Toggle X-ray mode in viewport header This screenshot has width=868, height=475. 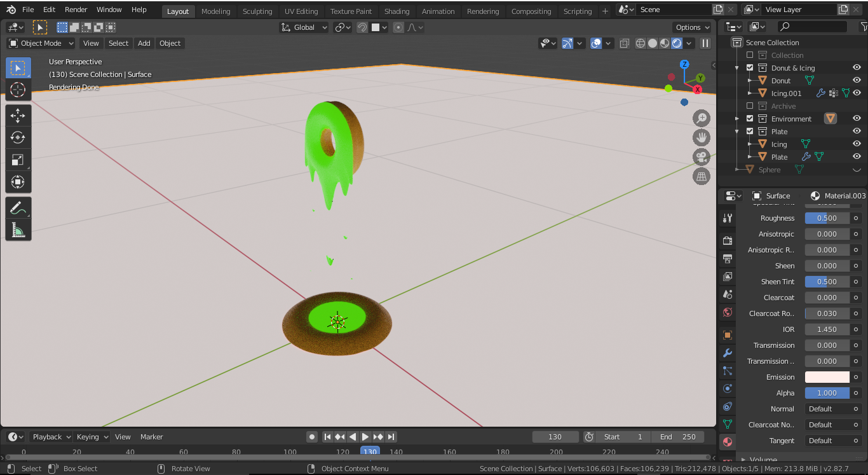coord(624,43)
